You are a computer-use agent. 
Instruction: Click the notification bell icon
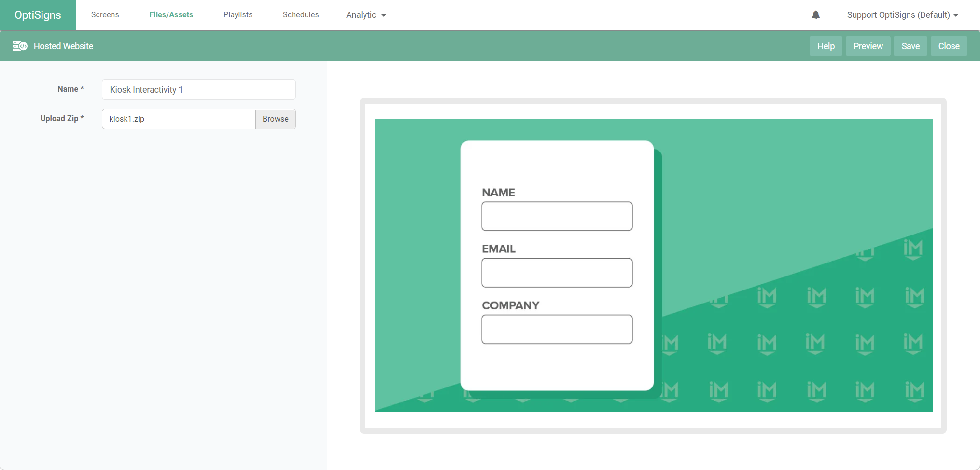coord(815,15)
